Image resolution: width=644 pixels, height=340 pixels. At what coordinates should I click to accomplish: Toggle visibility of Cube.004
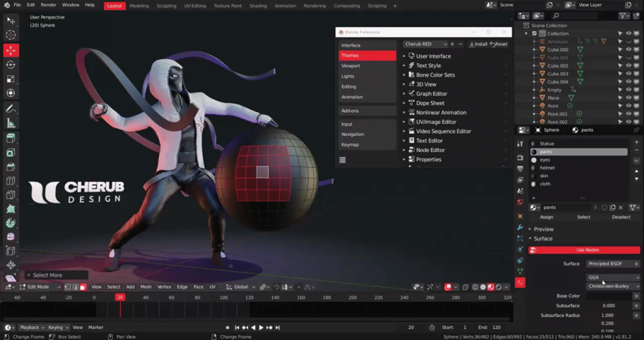[x=629, y=82]
